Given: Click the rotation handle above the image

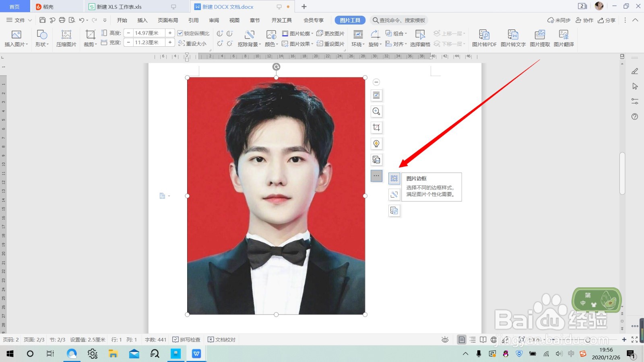Looking at the screenshot, I should pyautogui.click(x=276, y=67).
